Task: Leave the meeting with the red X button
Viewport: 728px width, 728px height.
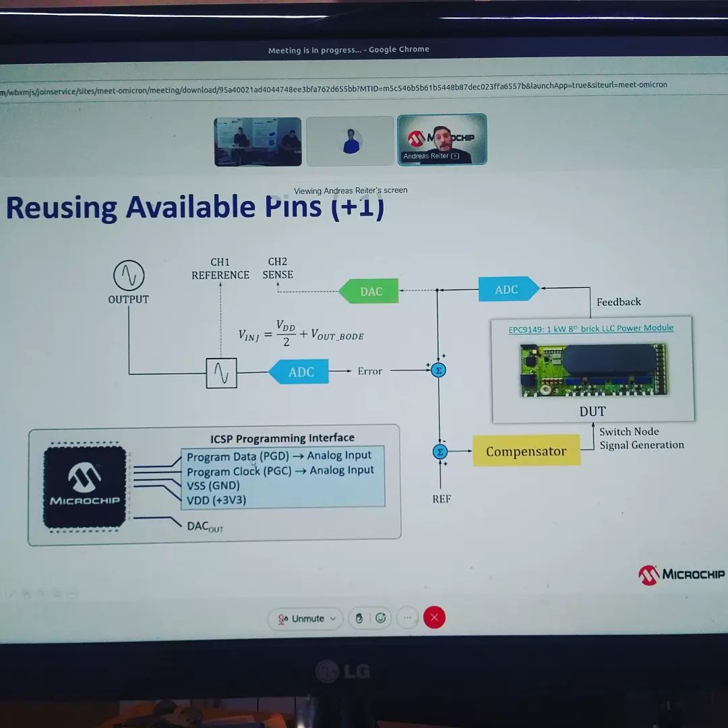Action: click(x=434, y=617)
